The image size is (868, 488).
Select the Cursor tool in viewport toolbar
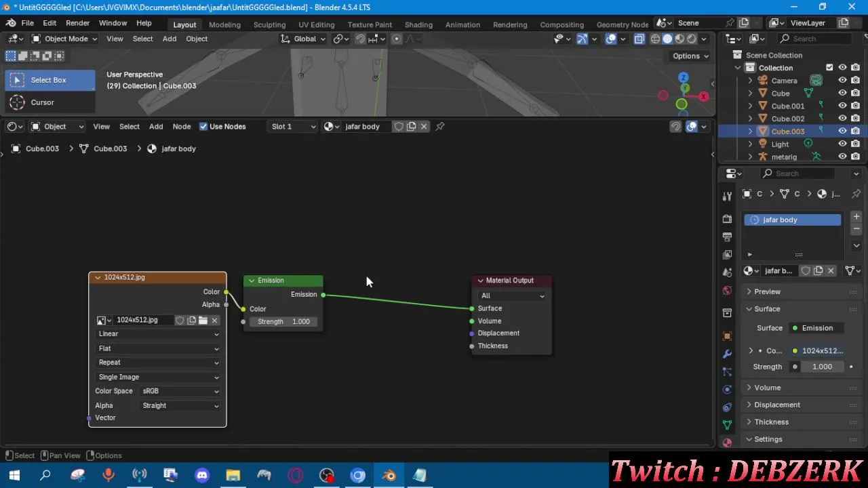[x=50, y=102]
